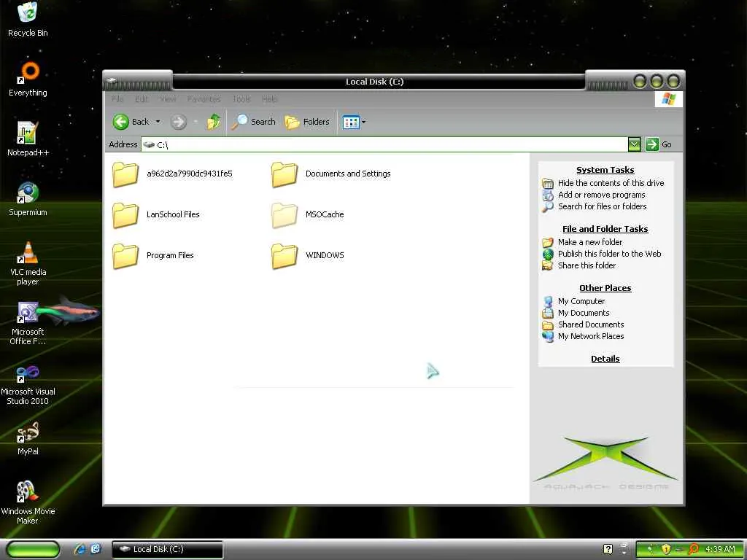Select the LanSchool Files folder
Screen dimensions: 747x560
[x=156, y=215]
